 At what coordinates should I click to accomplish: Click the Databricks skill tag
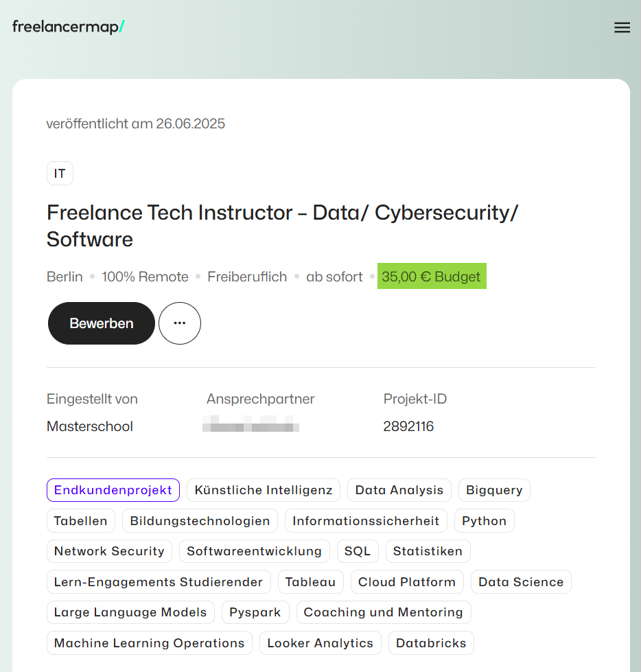coord(431,643)
